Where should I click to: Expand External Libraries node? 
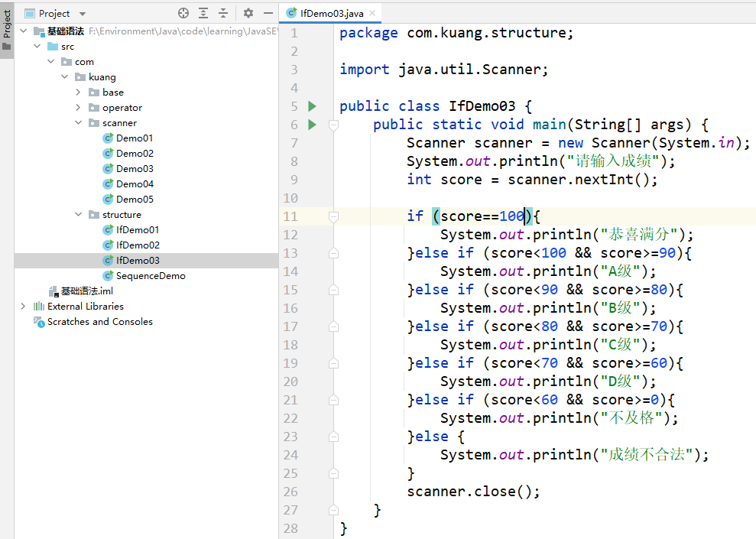pyautogui.click(x=23, y=306)
